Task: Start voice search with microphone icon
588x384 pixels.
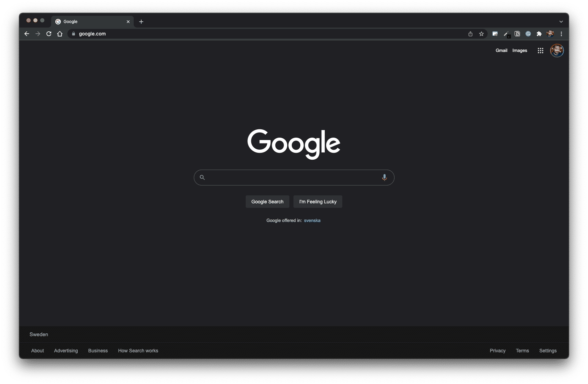Action: 385,178
